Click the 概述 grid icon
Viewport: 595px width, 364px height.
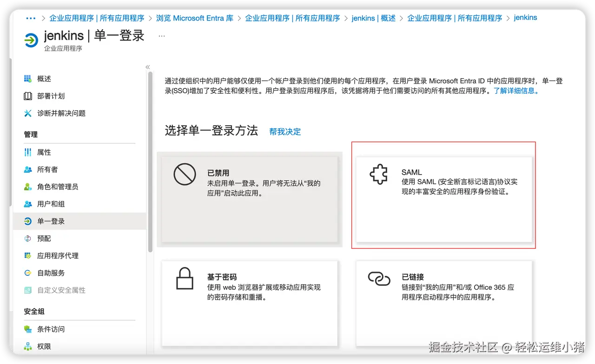point(28,79)
